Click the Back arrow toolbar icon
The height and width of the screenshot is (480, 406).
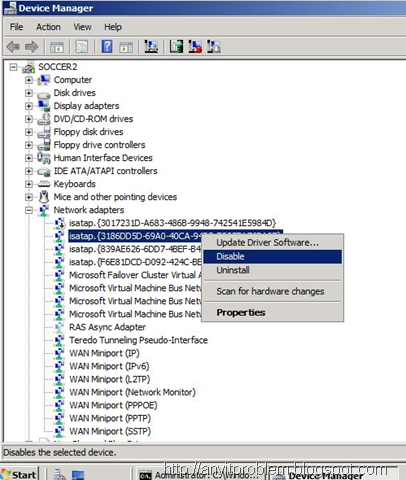pyautogui.click(x=13, y=47)
